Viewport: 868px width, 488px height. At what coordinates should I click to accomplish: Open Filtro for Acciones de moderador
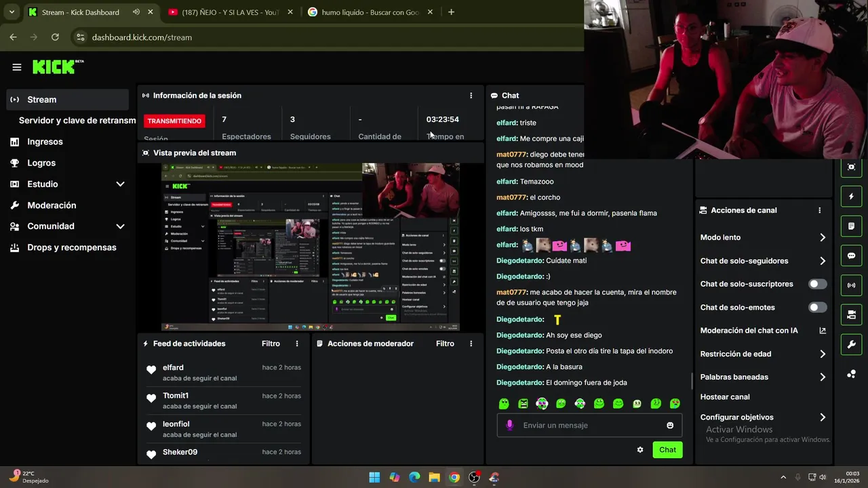tap(445, 344)
